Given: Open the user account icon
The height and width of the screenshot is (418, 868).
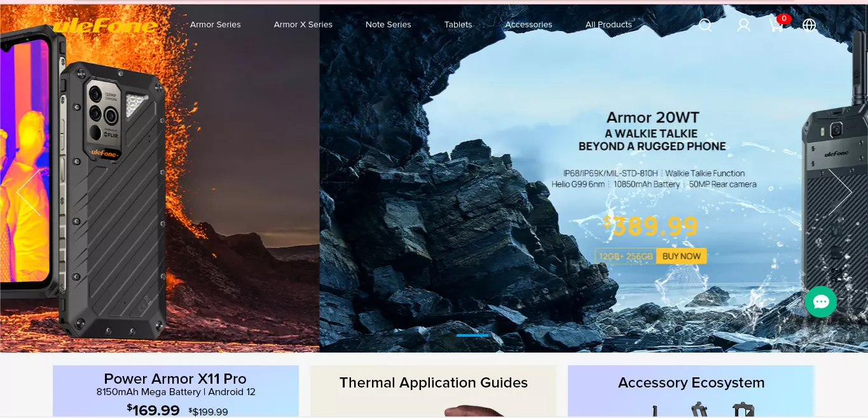Looking at the screenshot, I should tap(743, 25).
